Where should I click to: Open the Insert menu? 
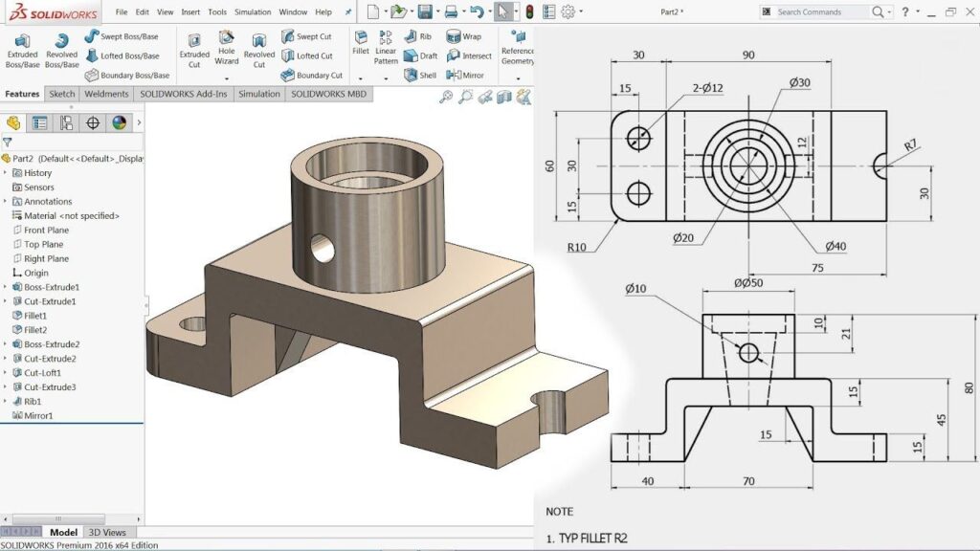(x=190, y=12)
